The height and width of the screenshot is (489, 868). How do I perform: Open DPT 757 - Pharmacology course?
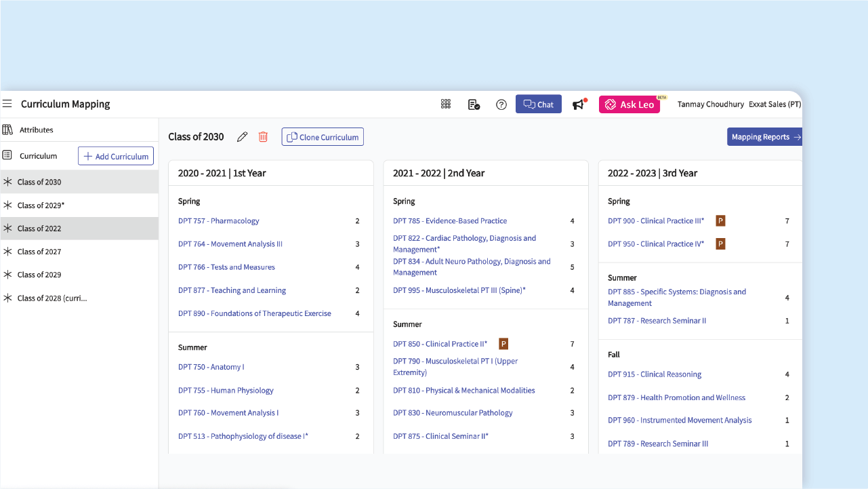pyautogui.click(x=218, y=220)
